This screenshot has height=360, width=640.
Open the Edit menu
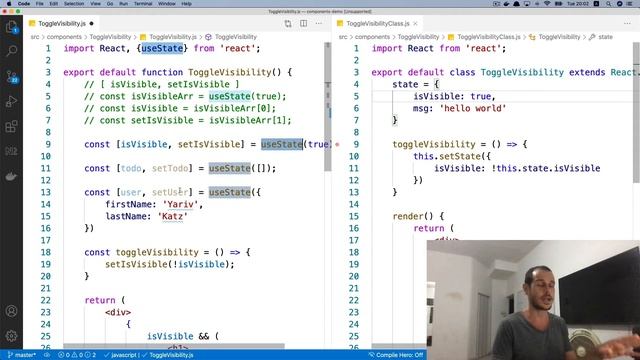tap(53, 4)
